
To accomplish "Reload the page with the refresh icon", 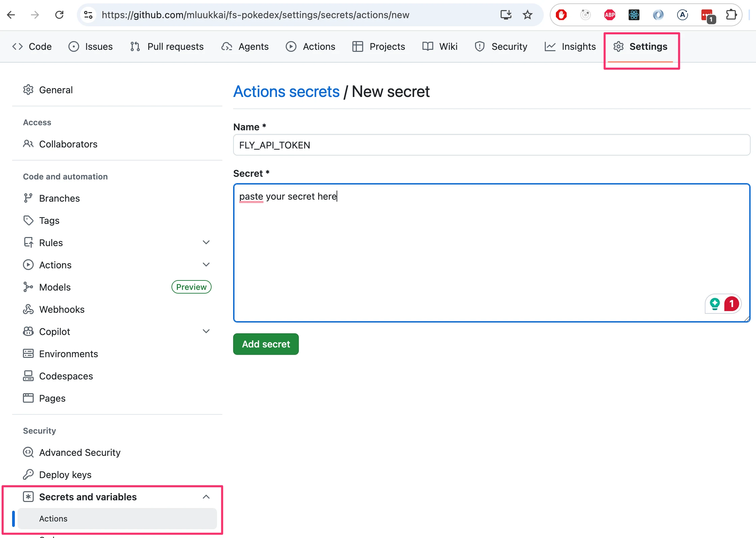I will pyautogui.click(x=59, y=15).
